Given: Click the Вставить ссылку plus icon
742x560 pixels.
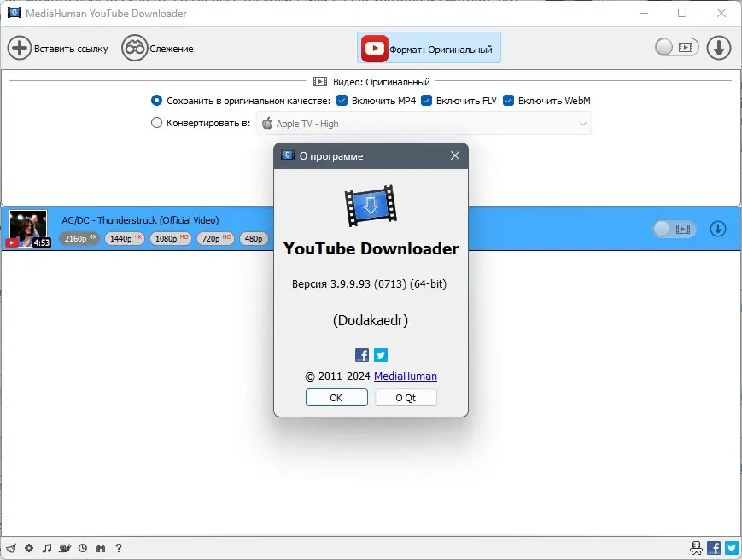Looking at the screenshot, I should click(x=20, y=49).
